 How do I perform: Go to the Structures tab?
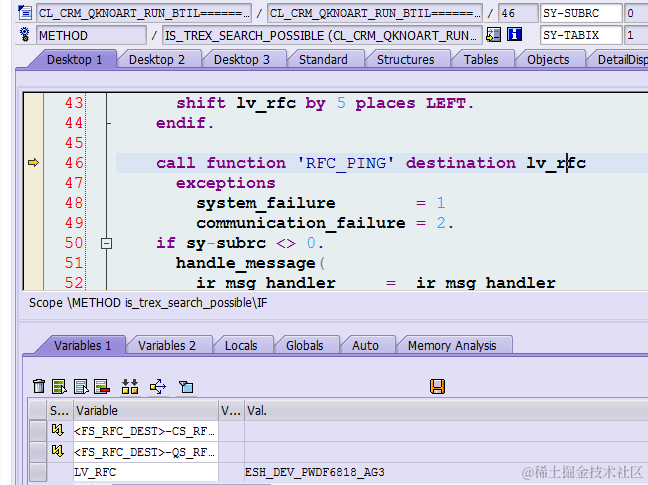(x=405, y=59)
